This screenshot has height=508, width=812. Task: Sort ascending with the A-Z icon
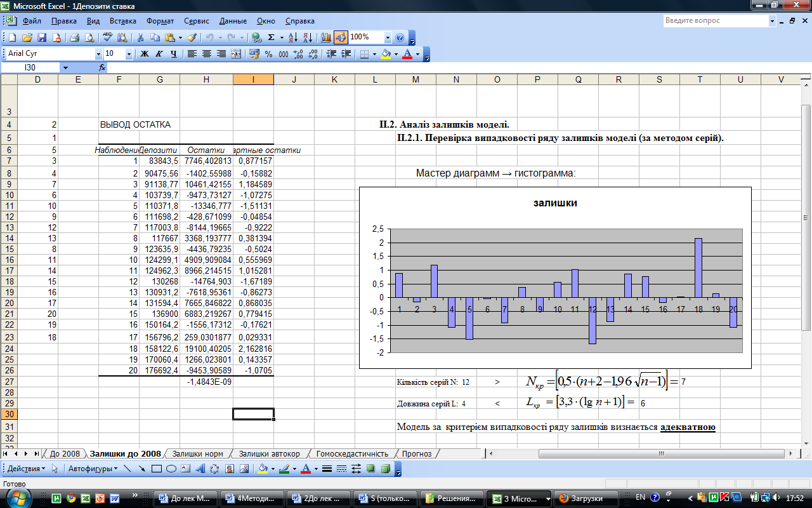pyautogui.click(x=292, y=37)
